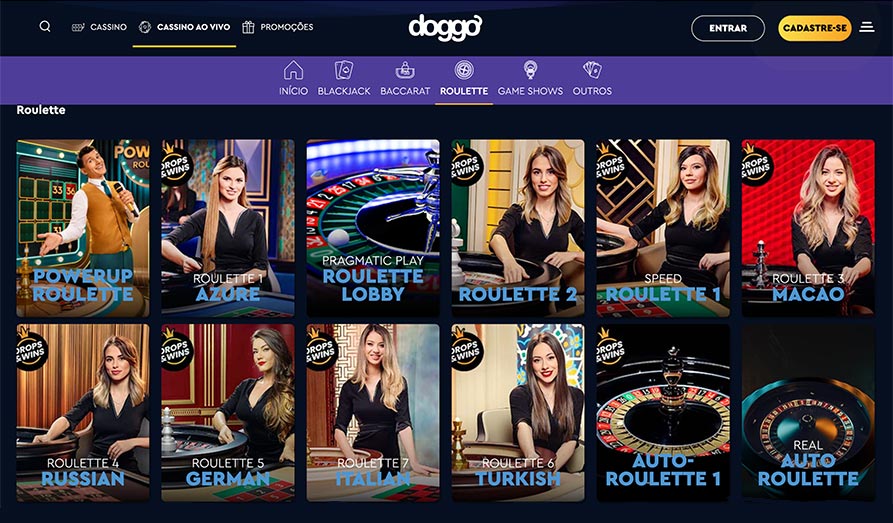893x523 pixels.
Task: Open Real Auto Roulette game
Action: point(808,413)
